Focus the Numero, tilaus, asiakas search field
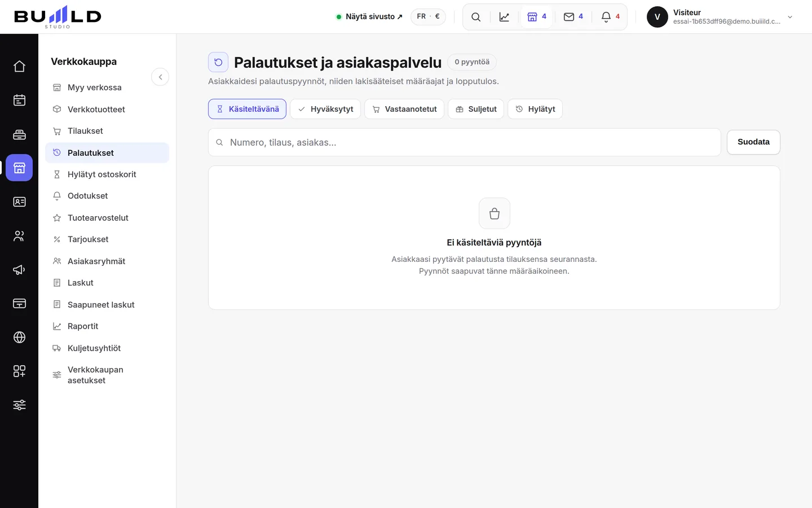The height and width of the screenshot is (508, 812). click(x=465, y=142)
